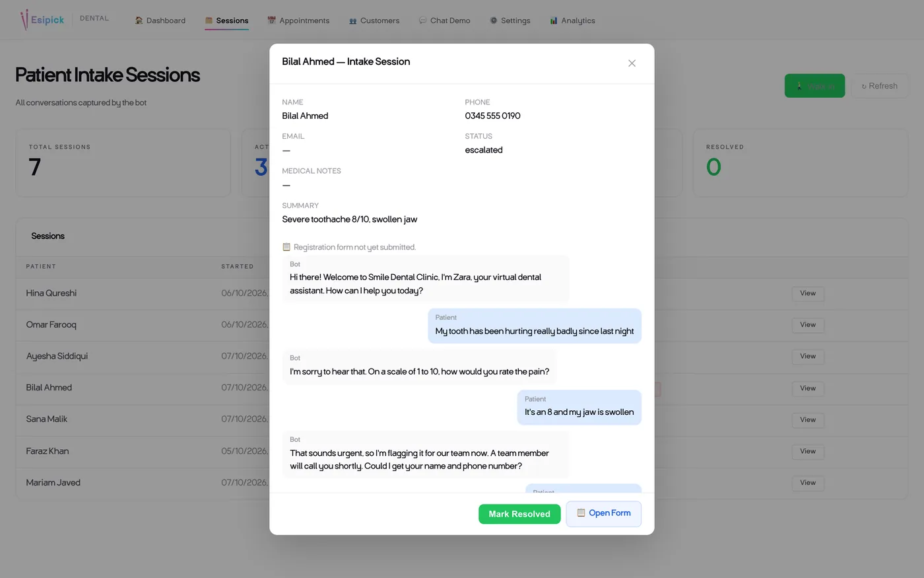Select the Sana Malik row name

click(x=46, y=419)
